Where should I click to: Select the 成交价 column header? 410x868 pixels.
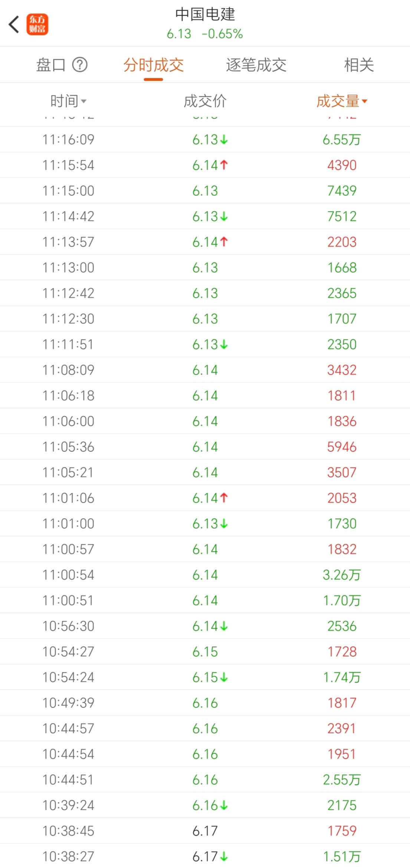click(x=205, y=101)
